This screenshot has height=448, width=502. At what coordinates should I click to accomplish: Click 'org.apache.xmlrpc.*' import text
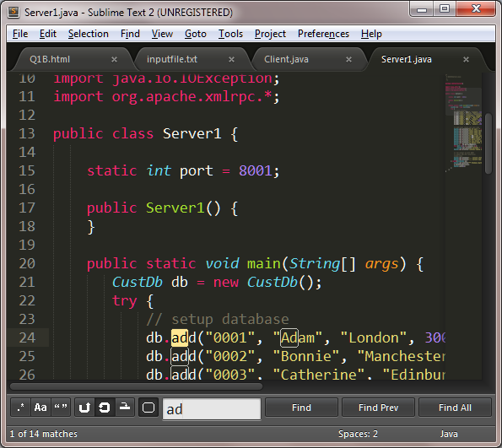coord(192,96)
